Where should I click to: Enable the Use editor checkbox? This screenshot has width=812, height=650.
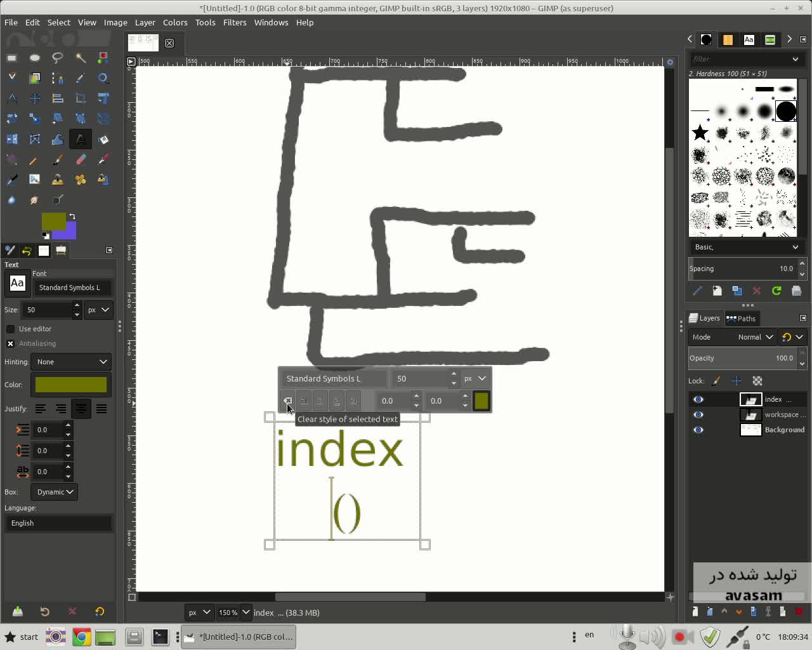11,329
